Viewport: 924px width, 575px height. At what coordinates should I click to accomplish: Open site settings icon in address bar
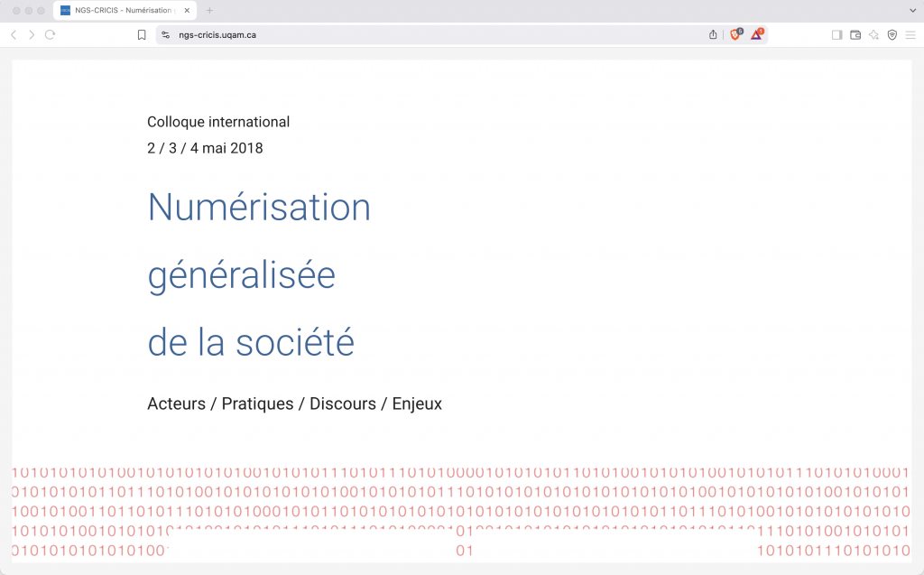tap(165, 34)
